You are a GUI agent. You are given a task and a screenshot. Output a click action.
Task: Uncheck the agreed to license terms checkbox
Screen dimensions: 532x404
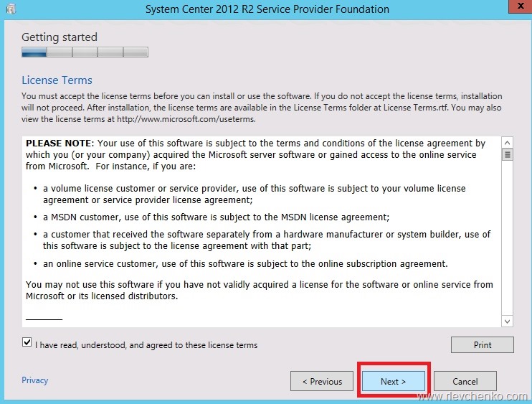click(x=27, y=344)
